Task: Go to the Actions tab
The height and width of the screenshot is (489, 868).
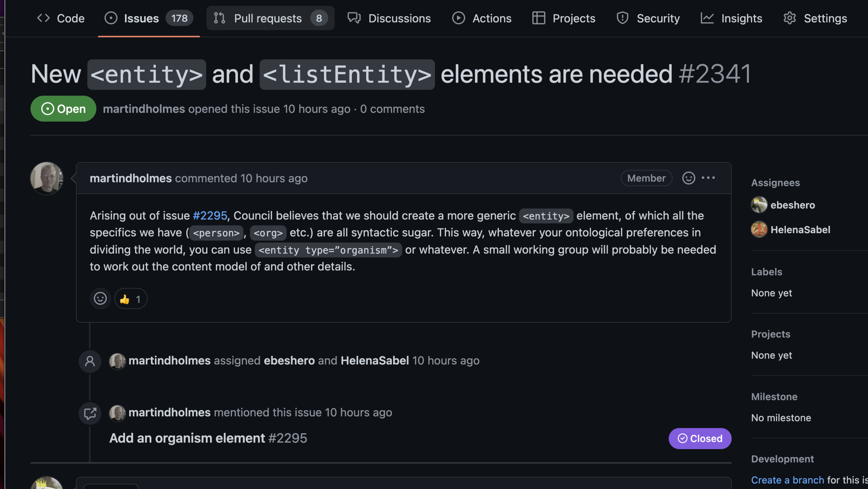Action: point(481,18)
